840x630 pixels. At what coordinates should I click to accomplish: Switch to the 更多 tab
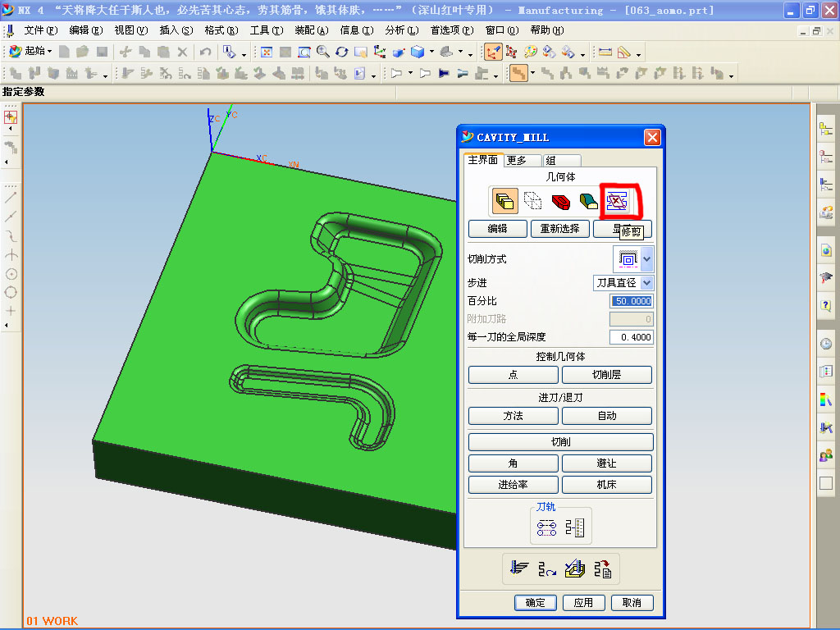tap(522, 160)
